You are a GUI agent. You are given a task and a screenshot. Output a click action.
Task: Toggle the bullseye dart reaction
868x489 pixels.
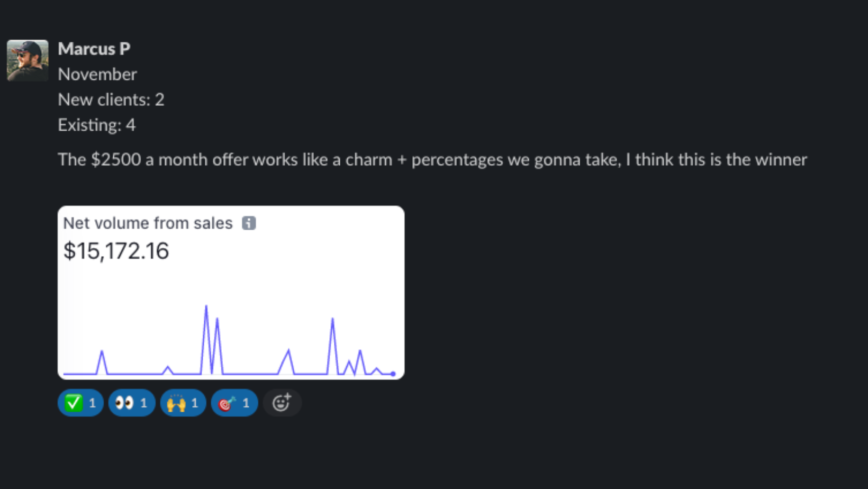[x=234, y=403]
